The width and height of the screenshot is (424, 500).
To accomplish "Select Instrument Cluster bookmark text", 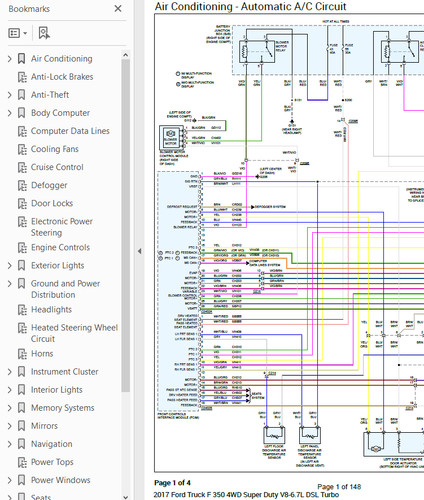I will tap(65, 372).
